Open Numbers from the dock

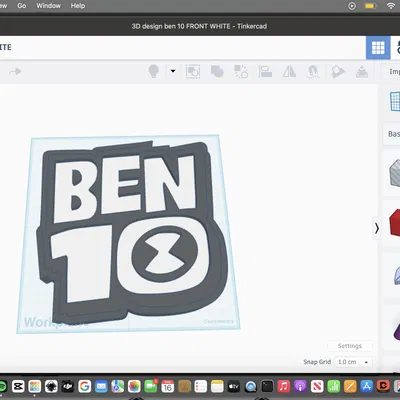[333, 386]
